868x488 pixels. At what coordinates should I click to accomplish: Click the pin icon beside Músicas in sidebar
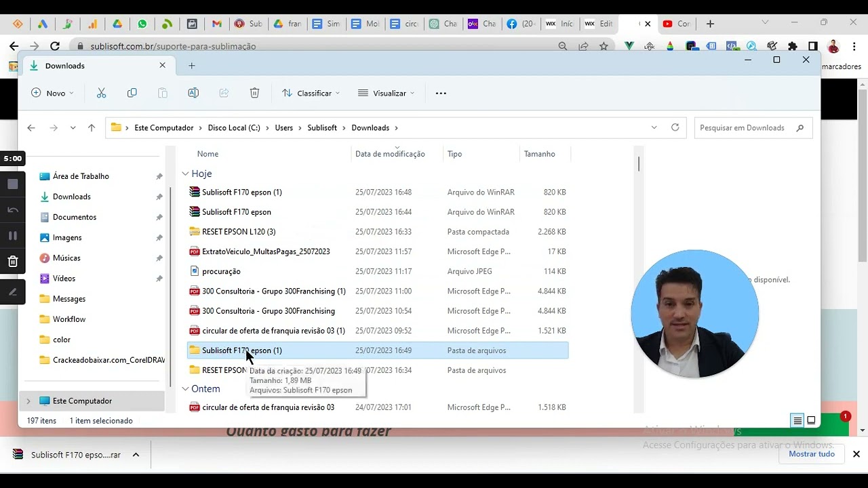click(159, 258)
